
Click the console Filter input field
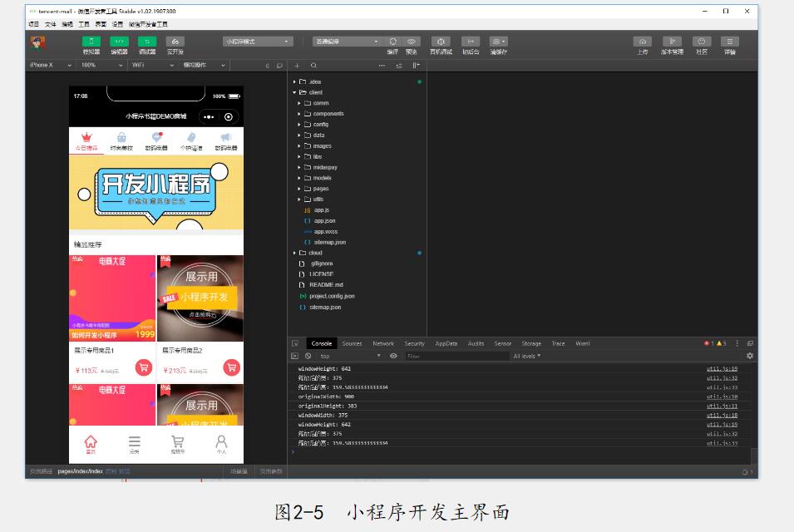click(456, 356)
